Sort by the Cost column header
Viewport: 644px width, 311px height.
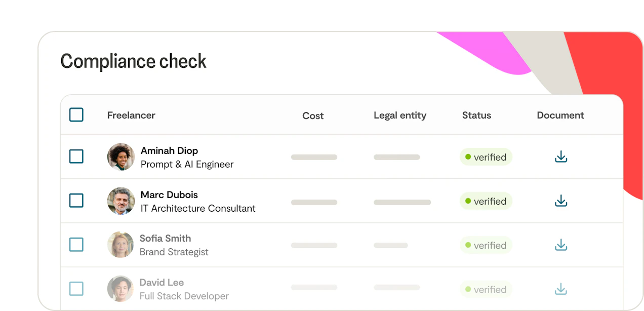pyautogui.click(x=313, y=115)
